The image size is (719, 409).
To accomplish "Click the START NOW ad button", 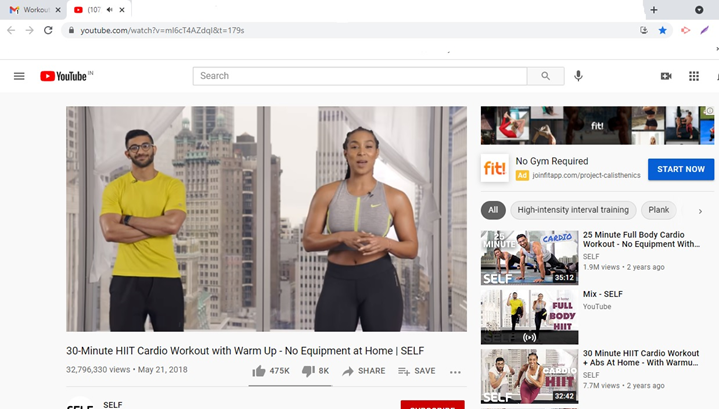I will [x=681, y=169].
